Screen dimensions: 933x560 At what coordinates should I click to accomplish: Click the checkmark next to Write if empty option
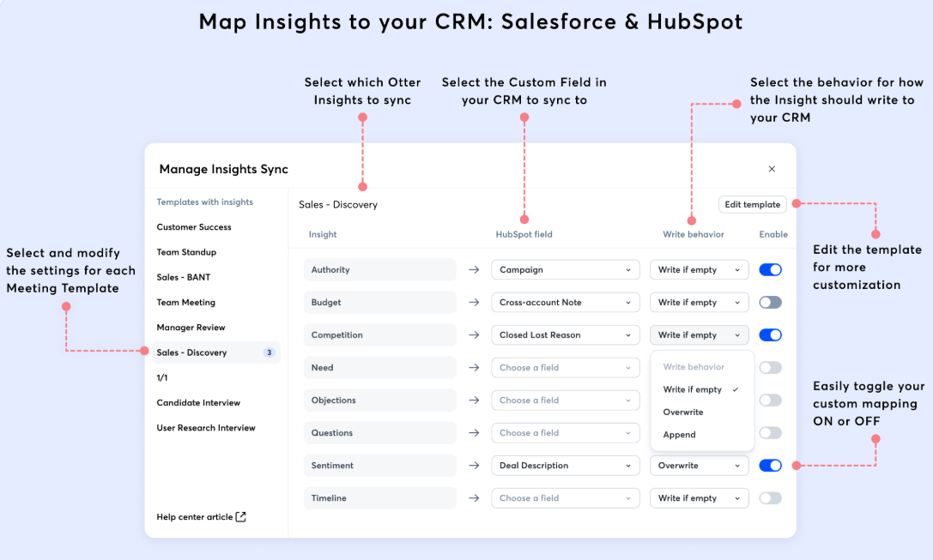tap(736, 389)
